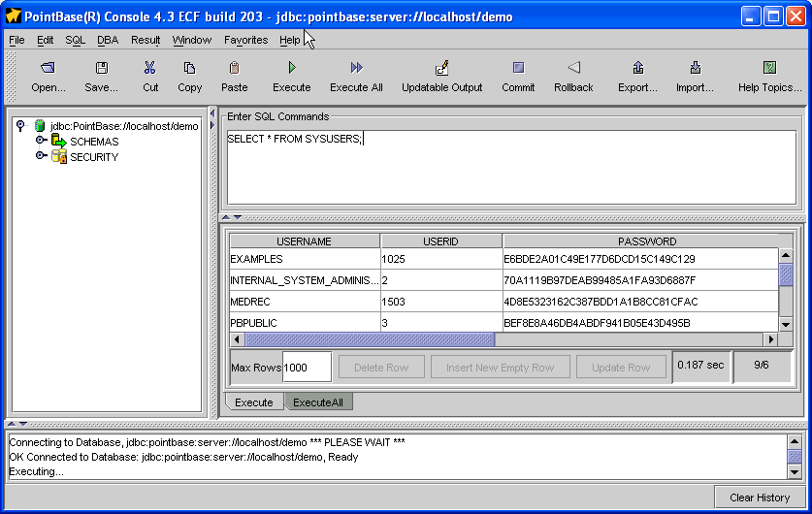
Task: Click history log scroll up arrow
Action: click(x=795, y=441)
